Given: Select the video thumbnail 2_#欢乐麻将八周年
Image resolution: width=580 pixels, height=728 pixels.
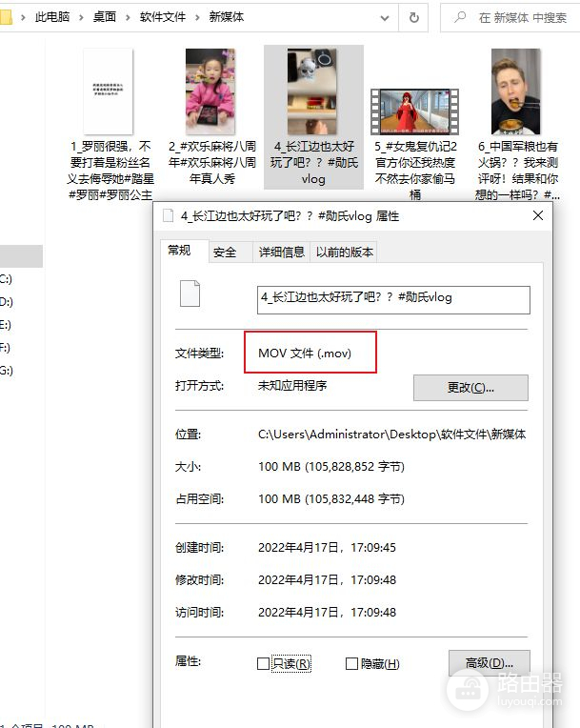Looking at the screenshot, I should 210,91.
